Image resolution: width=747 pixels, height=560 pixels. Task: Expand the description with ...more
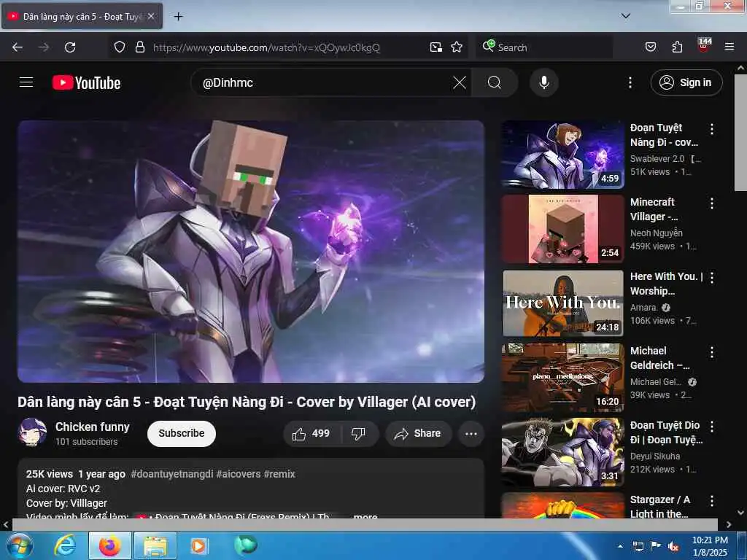365,516
